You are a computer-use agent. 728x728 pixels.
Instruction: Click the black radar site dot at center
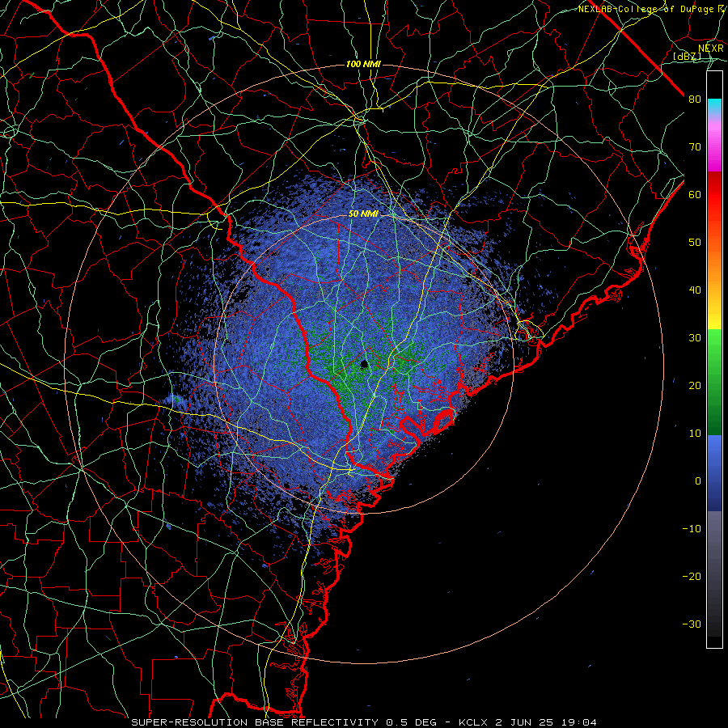pos(364,364)
